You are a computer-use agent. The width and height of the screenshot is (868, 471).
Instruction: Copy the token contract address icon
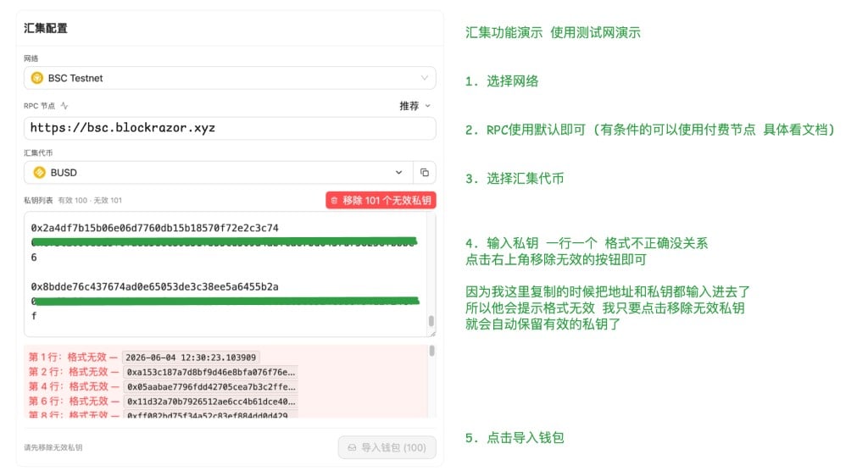point(425,173)
